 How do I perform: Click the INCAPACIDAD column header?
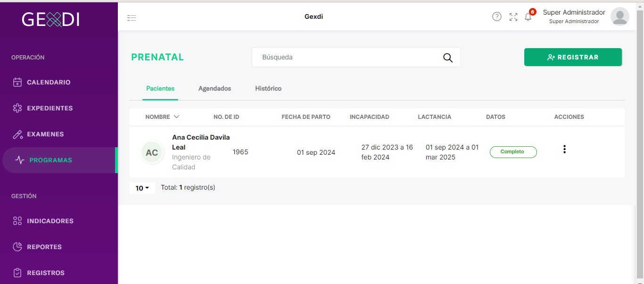coord(370,117)
